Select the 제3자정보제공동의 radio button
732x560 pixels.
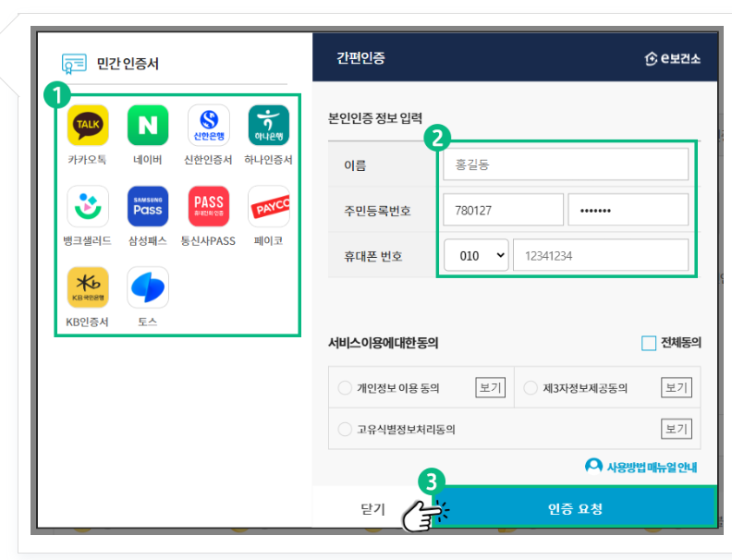pos(531,388)
